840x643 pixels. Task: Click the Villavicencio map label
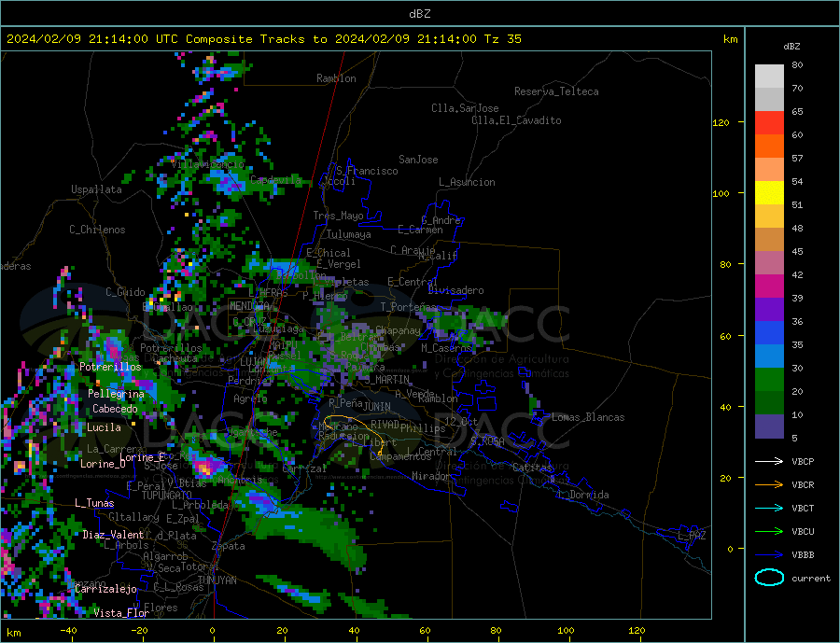[x=208, y=164]
